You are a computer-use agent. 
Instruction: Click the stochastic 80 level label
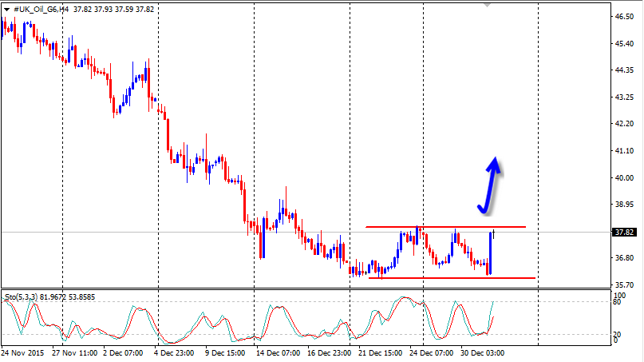click(x=617, y=302)
